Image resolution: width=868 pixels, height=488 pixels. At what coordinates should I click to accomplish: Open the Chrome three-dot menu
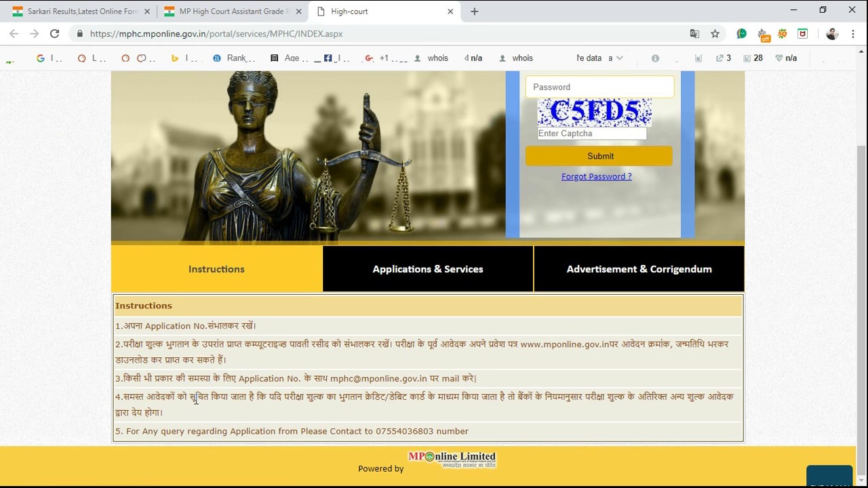tap(853, 34)
